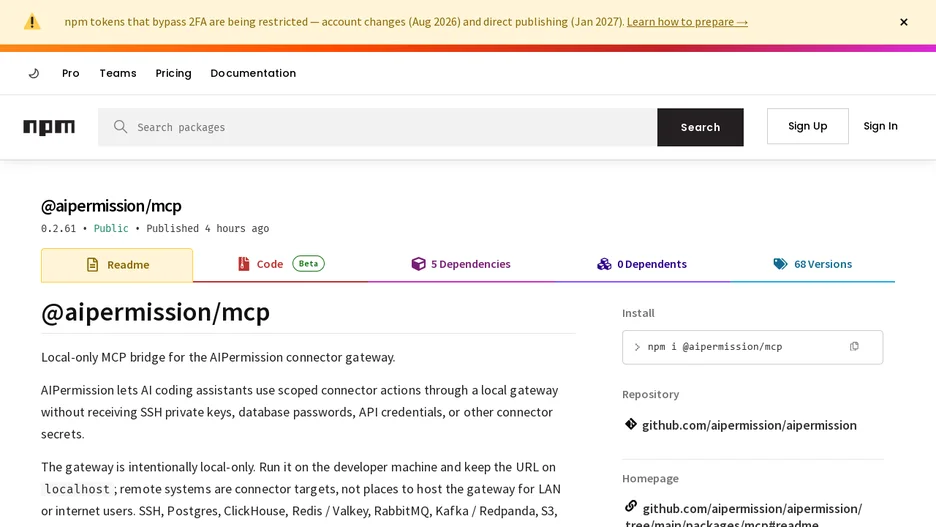Open the github.com/aipermission/aipermission repository link
Image resolution: width=936 pixels, height=527 pixels.
[749, 425]
